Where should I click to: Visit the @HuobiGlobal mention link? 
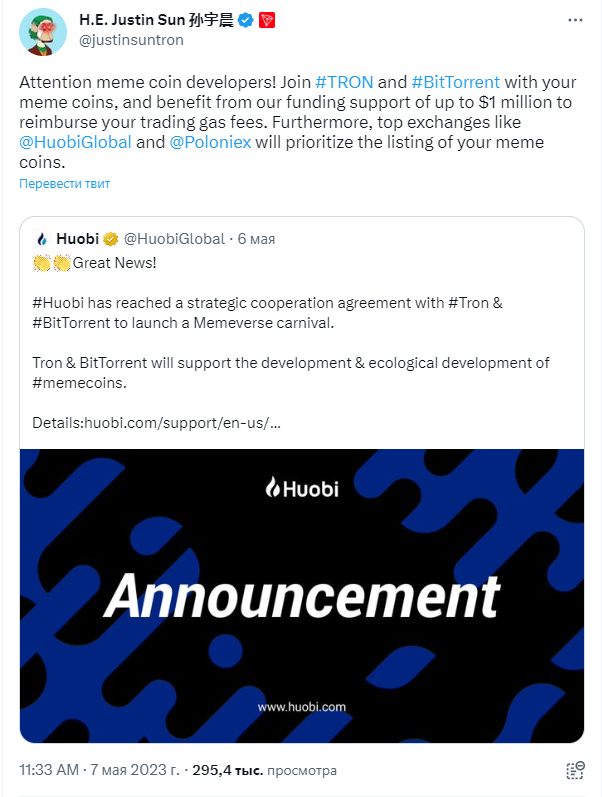point(75,142)
